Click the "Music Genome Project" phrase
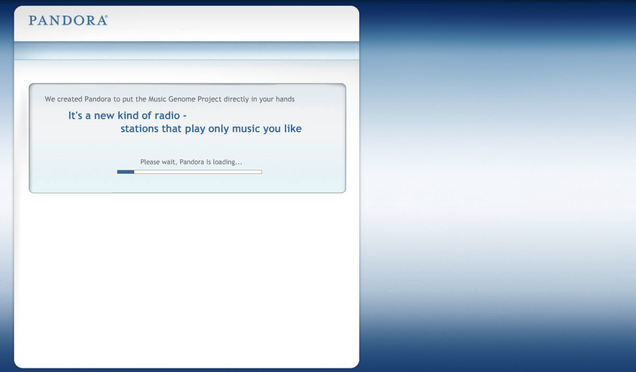 click(x=185, y=99)
